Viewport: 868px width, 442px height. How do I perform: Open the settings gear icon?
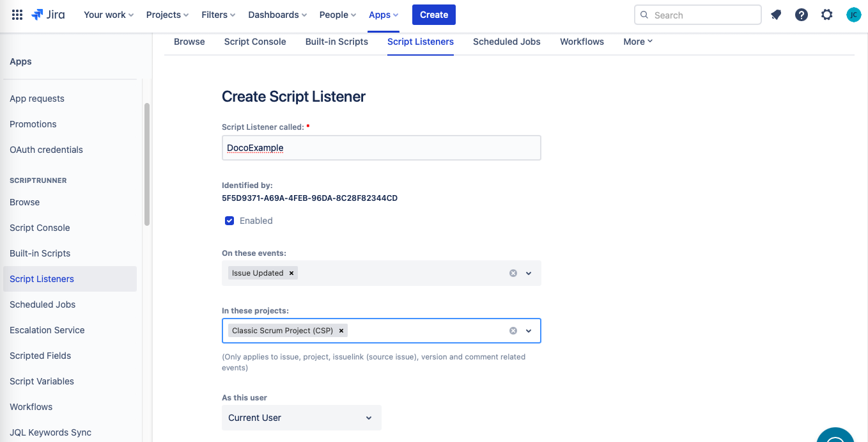tap(827, 15)
